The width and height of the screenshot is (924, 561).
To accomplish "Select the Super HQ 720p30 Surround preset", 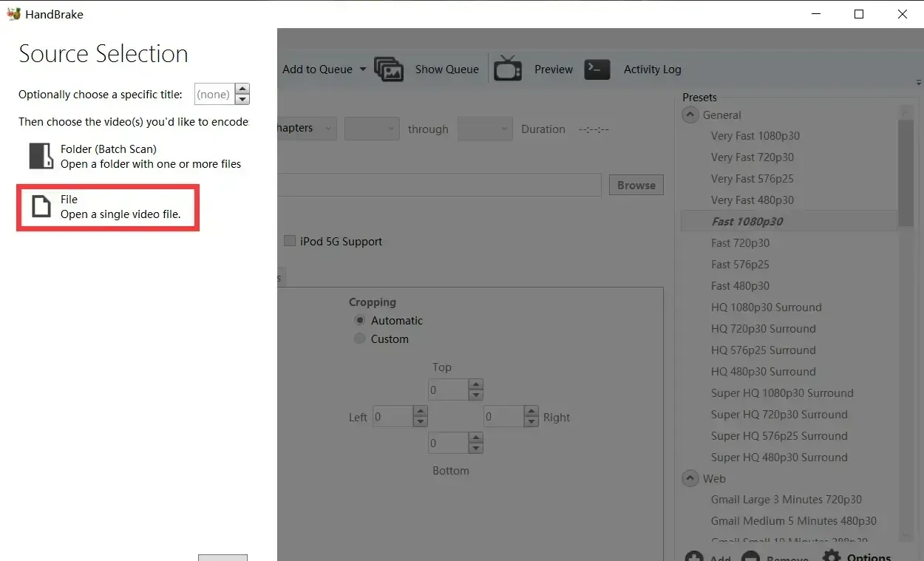I will [x=779, y=415].
